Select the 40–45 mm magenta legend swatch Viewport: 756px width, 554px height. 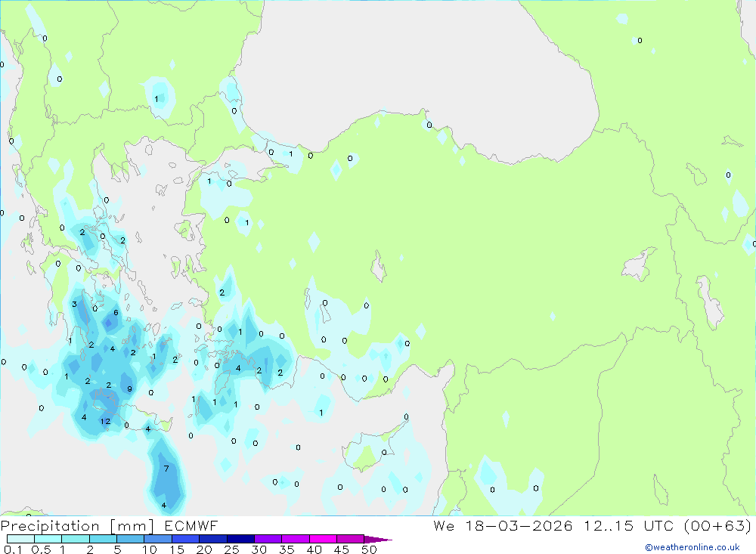pyautogui.click(x=323, y=539)
